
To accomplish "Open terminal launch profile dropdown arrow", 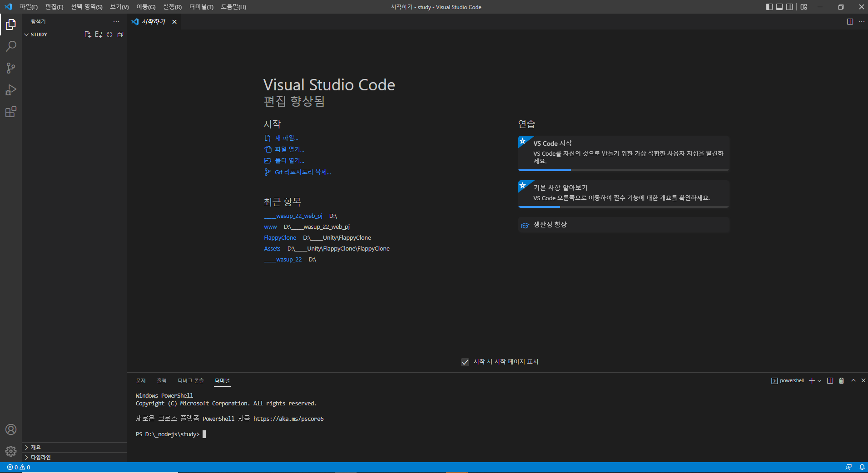I will pos(819,381).
